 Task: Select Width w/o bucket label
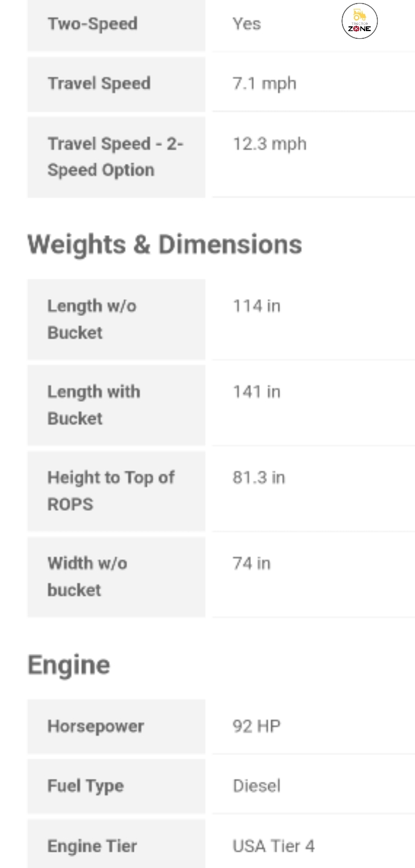(x=87, y=576)
